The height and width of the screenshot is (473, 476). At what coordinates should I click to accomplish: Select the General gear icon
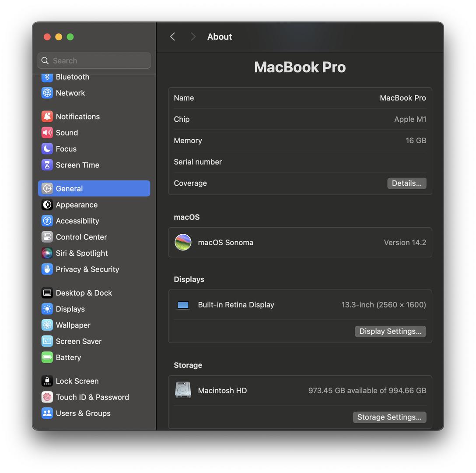[x=47, y=189]
